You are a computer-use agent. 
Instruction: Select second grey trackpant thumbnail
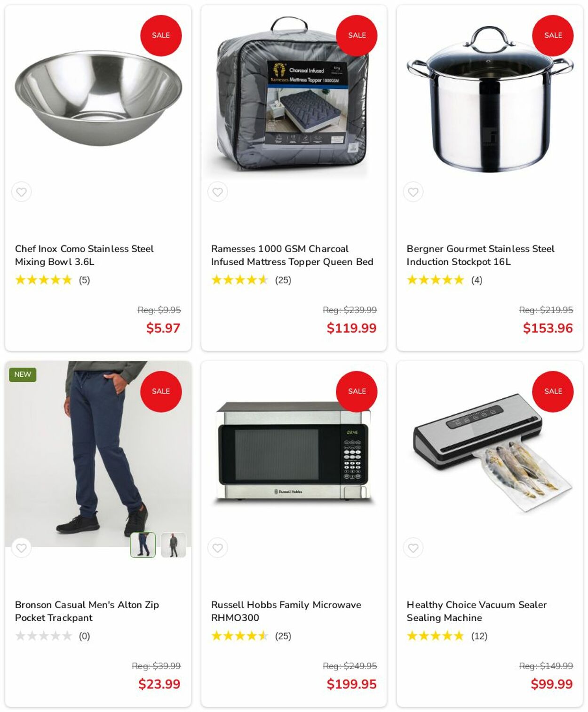tap(174, 545)
